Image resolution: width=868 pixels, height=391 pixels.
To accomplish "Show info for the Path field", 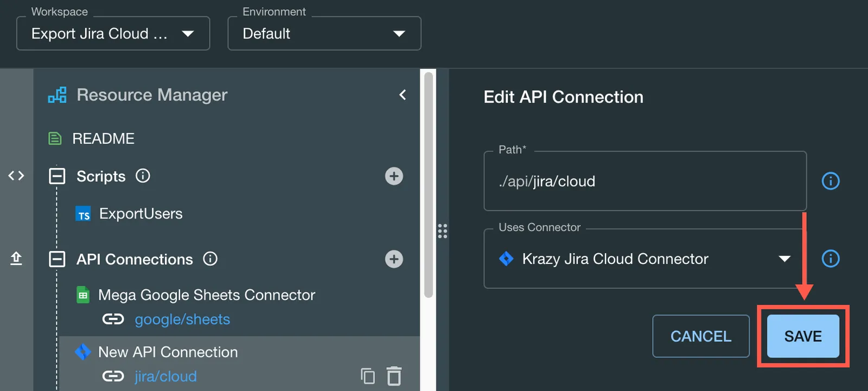I will pos(831,181).
